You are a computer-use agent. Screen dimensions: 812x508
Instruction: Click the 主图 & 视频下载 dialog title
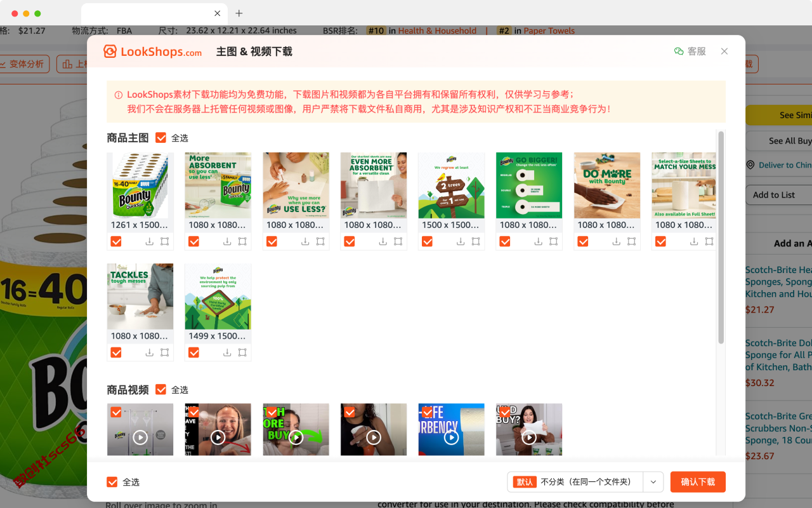(x=254, y=51)
